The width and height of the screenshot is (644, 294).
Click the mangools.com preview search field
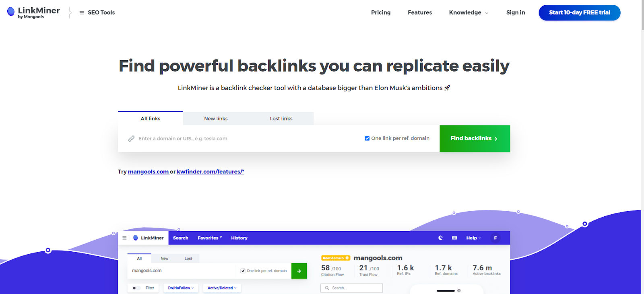pyautogui.click(x=181, y=271)
